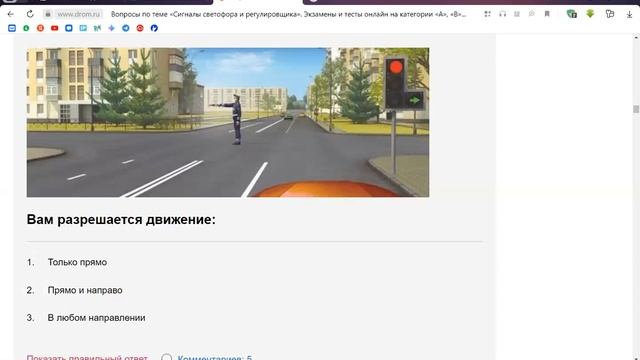Open browser extensions menu icon
The height and width of the screenshot is (360, 640).
point(610,14)
